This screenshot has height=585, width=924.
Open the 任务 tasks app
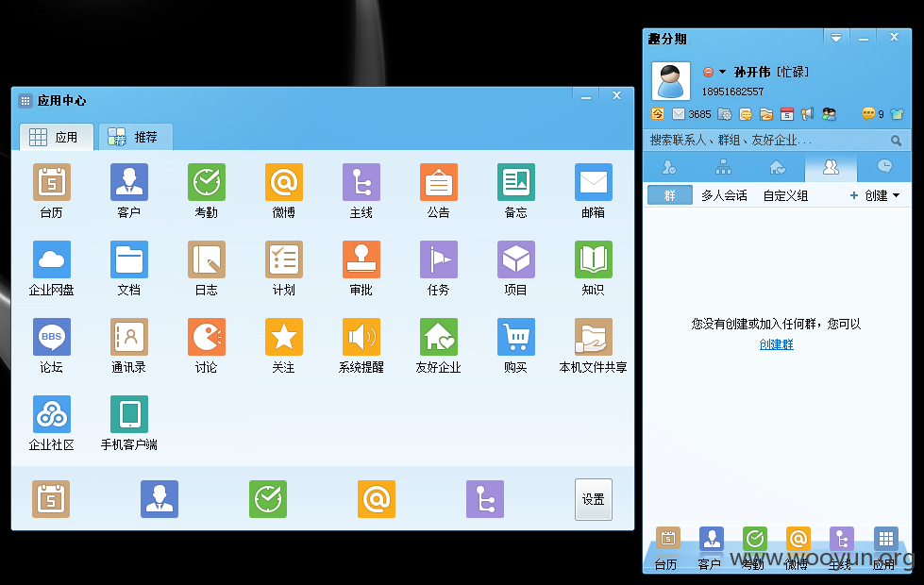point(439,259)
